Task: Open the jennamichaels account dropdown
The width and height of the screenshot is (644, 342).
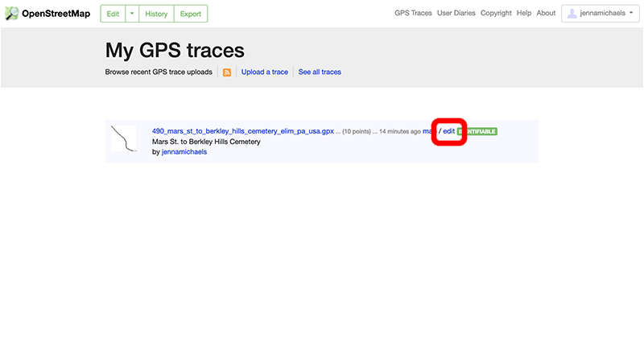Action: coord(601,14)
